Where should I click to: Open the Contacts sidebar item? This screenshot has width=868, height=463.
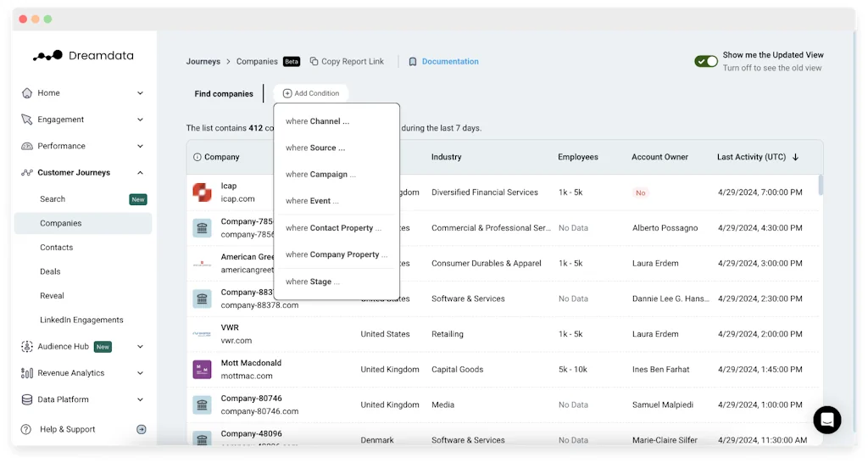[83, 248]
